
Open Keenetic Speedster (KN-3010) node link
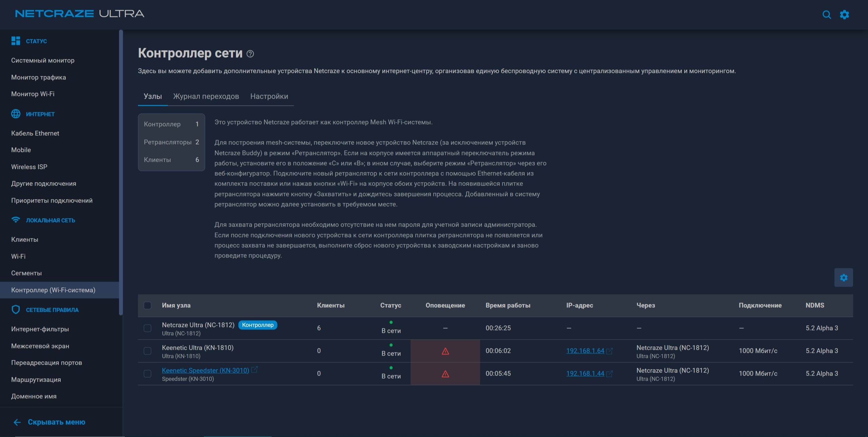[205, 370]
